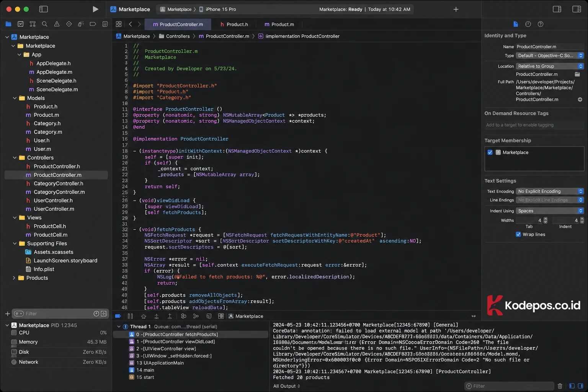Switch to the ProductController.m tab
588x392 pixels.
(178, 24)
